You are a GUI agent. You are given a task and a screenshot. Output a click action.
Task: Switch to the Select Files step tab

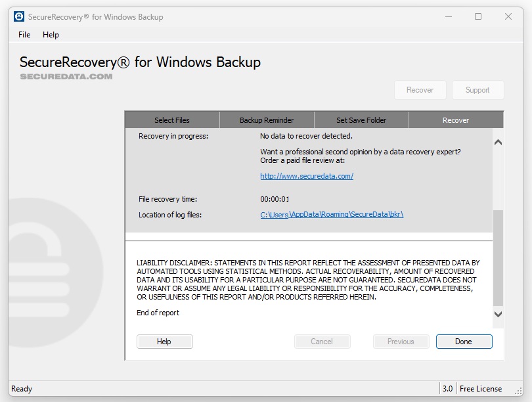(172, 120)
